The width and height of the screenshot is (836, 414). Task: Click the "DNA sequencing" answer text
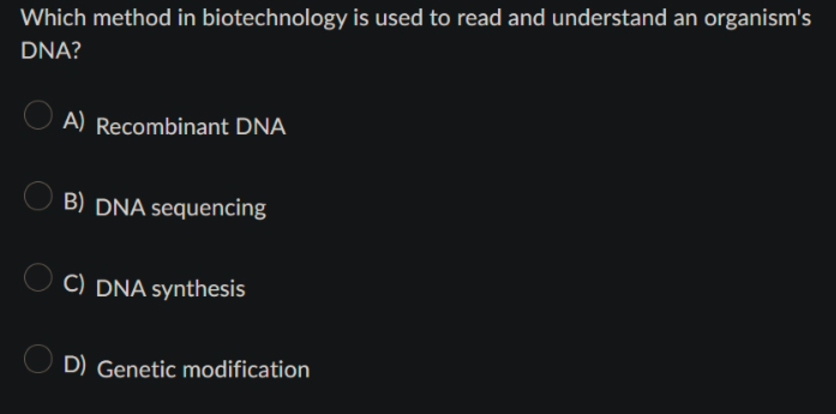click(181, 209)
